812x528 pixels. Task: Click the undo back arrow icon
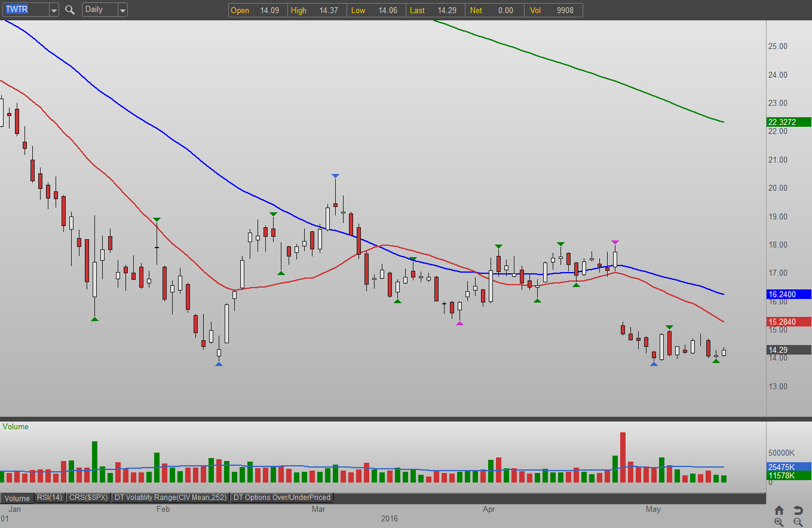tap(798, 510)
